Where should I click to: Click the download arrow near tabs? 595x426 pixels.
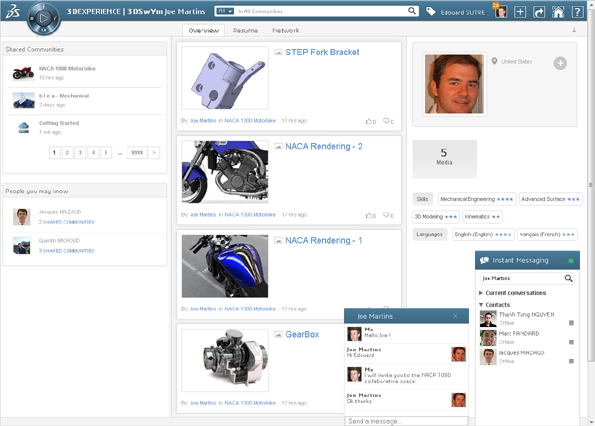[574, 30]
